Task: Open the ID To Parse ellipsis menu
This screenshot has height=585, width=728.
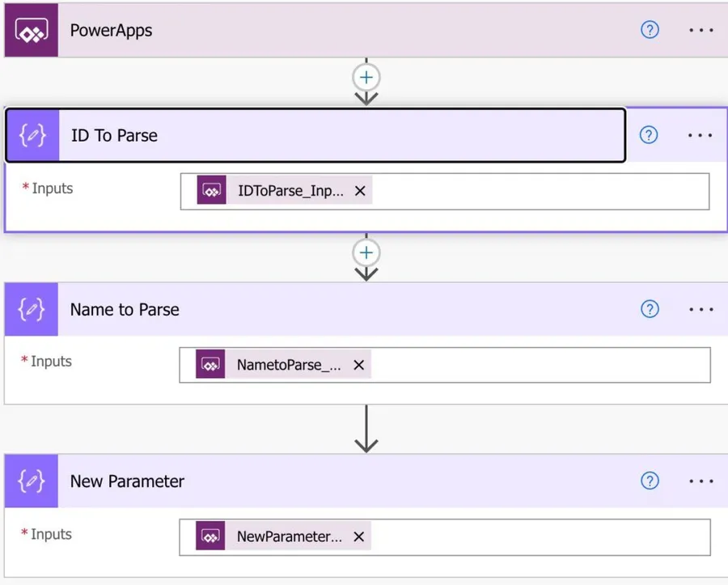Action: point(700,135)
